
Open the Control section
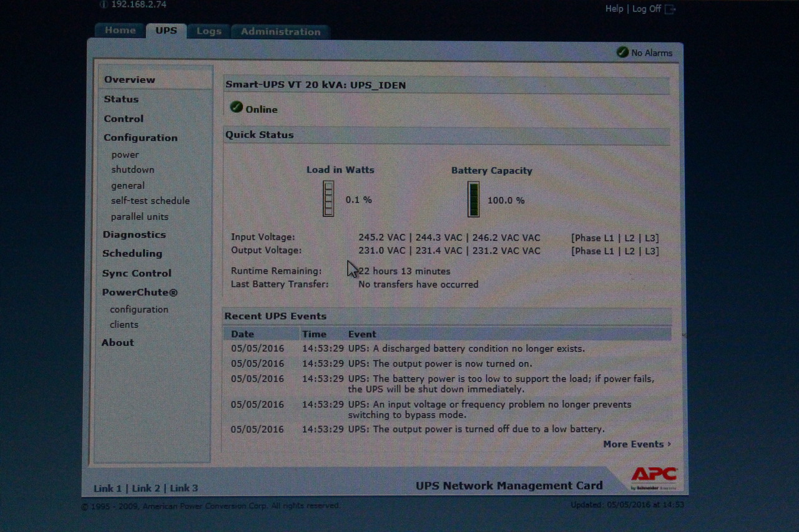tap(124, 118)
